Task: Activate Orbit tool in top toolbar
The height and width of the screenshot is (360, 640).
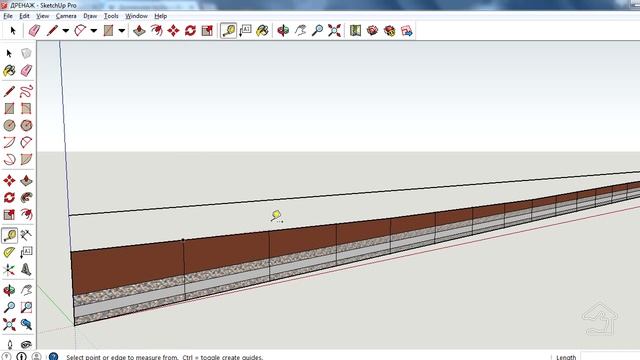Action: pyautogui.click(x=283, y=31)
